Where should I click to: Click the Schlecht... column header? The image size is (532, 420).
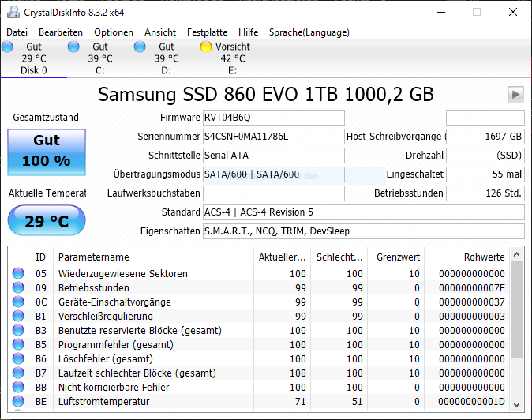[x=339, y=257]
